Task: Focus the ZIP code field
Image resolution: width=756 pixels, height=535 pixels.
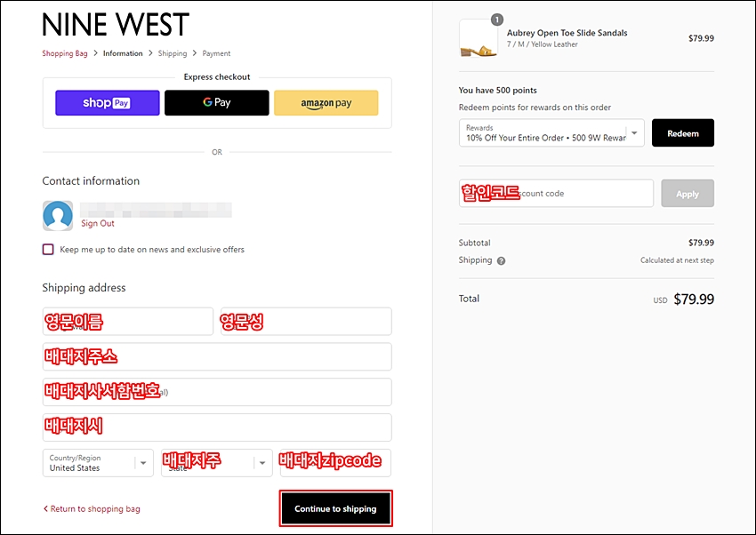Action: [x=335, y=463]
